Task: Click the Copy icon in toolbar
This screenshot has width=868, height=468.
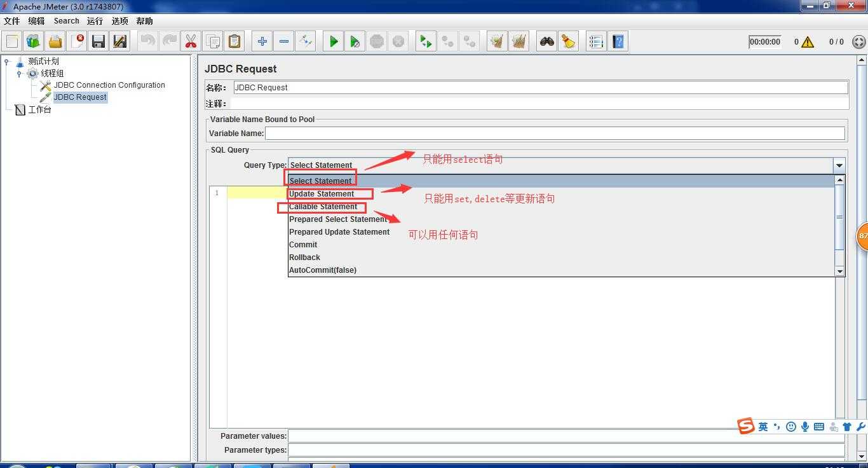Action: pos(212,42)
